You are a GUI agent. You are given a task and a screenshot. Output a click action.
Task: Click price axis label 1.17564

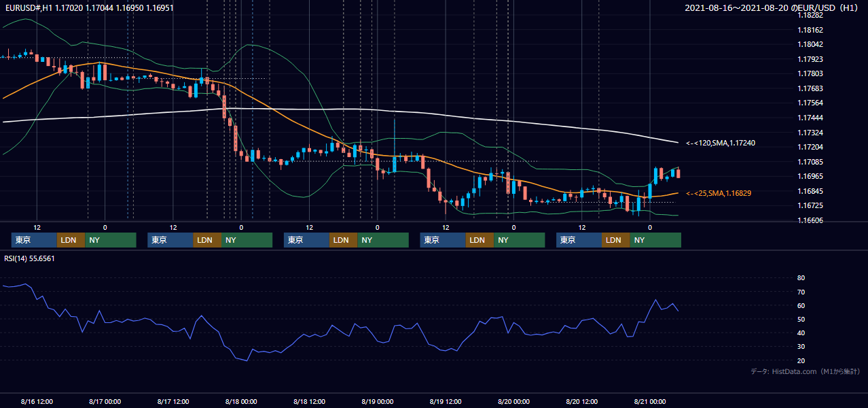pyautogui.click(x=810, y=103)
